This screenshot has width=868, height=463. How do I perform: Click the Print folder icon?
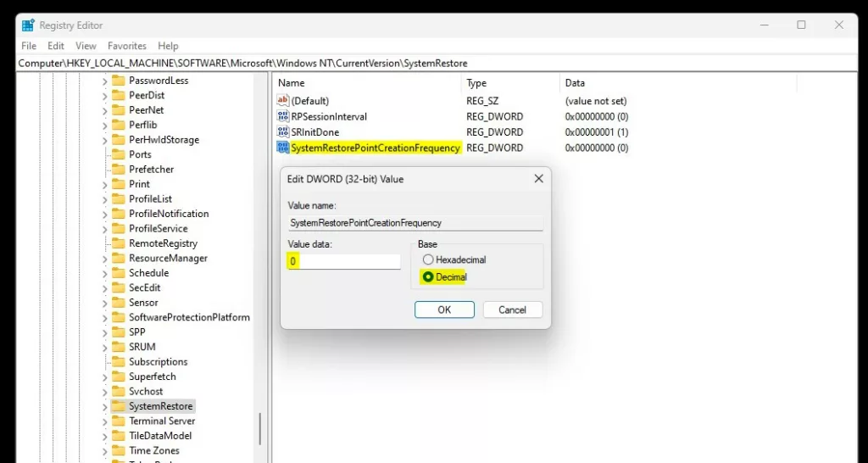pyautogui.click(x=119, y=184)
